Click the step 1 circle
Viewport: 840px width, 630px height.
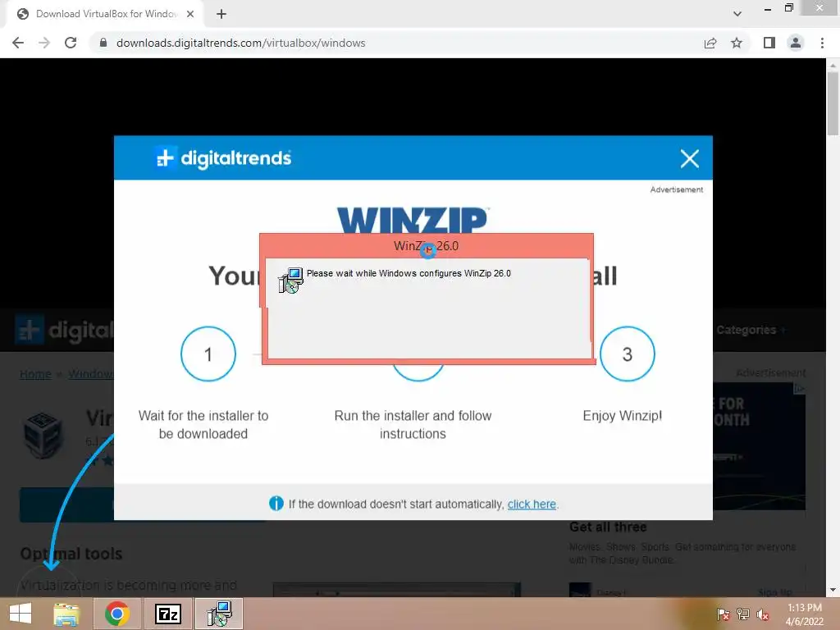pos(208,354)
